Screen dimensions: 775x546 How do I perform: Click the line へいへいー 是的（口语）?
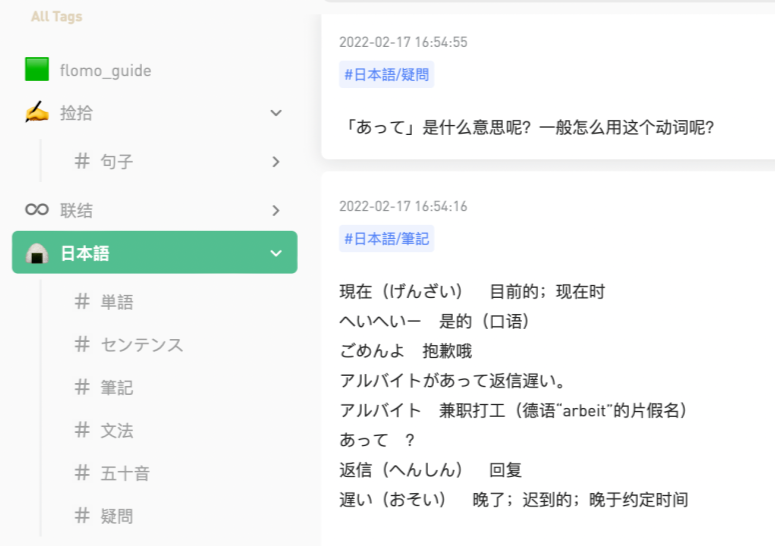tap(434, 321)
